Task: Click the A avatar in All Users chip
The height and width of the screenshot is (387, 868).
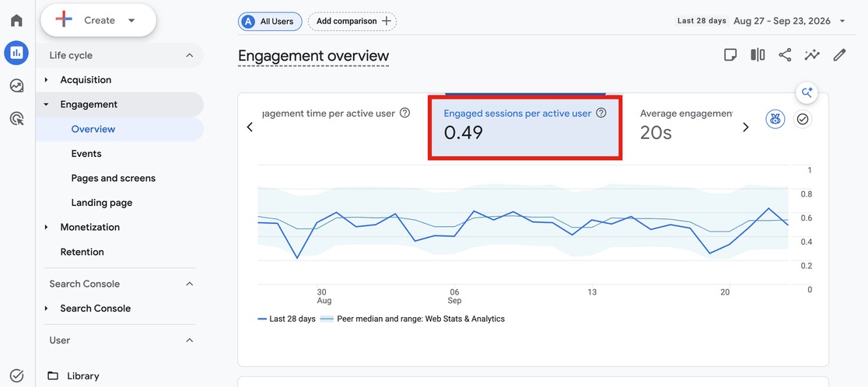Action: pos(249,22)
